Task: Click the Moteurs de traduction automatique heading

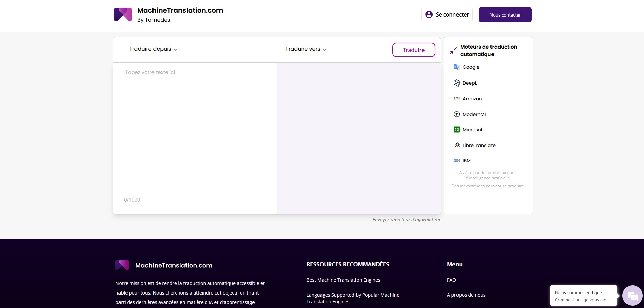Action: tap(488, 51)
